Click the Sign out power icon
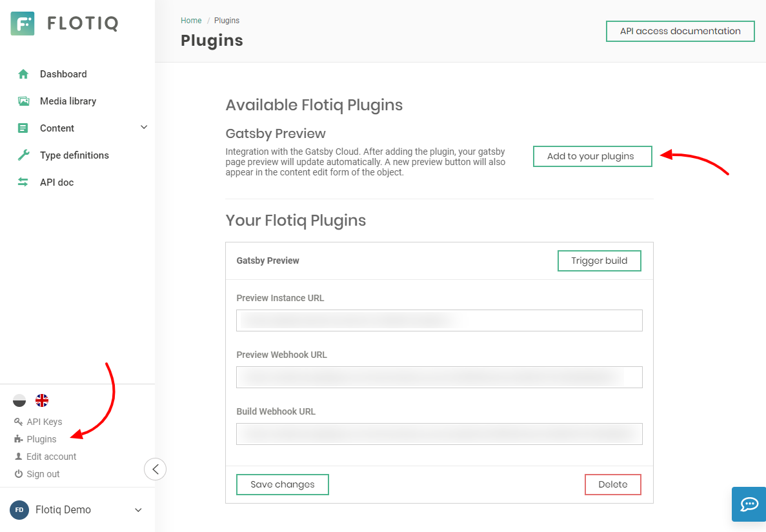 19,474
